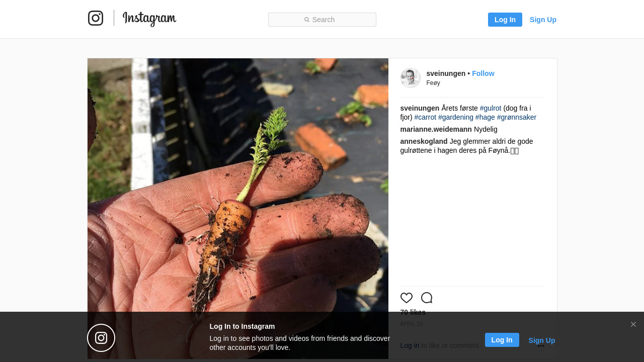Open anneskogland's profile
The height and width of the screenshot is (362, 644).
coord(424,141)
